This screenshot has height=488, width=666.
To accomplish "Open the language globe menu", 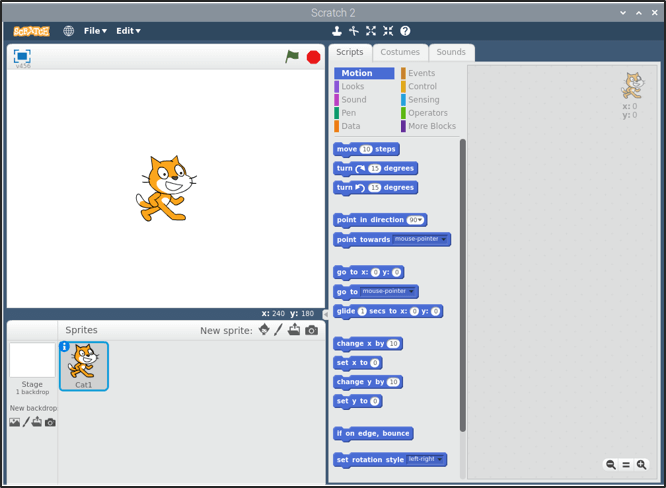I will click(68, 31).
